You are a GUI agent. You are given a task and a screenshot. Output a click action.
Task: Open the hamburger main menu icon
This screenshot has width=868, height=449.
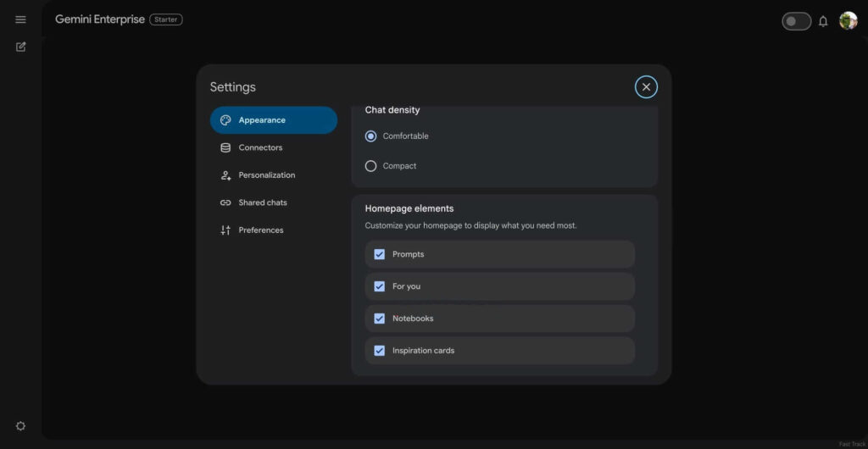[20, 19]
